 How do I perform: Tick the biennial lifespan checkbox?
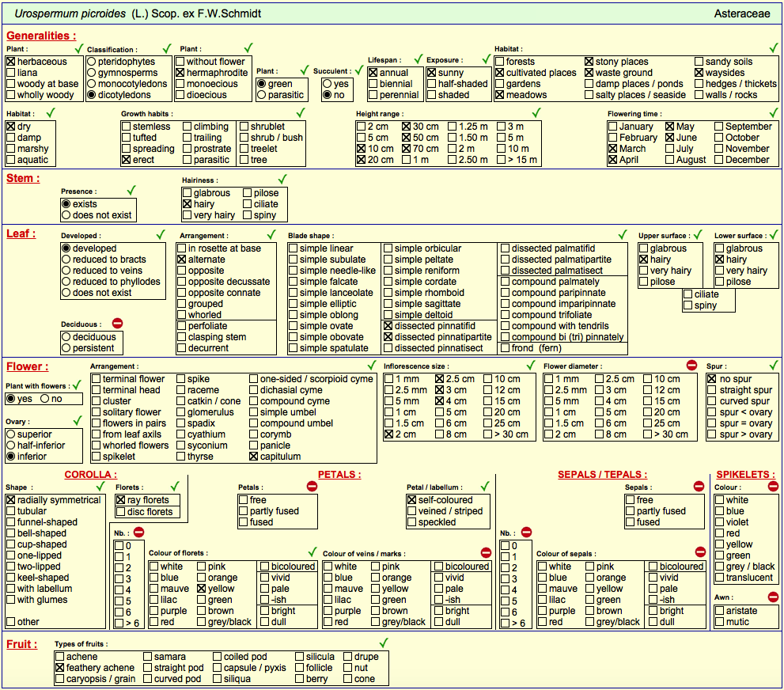coord(373,84)
